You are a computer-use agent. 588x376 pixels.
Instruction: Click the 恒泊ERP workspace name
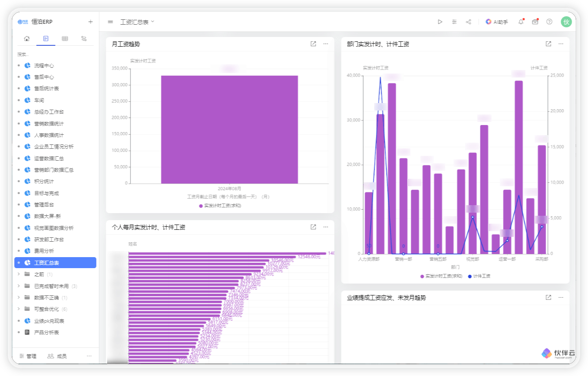coord(42,22)
